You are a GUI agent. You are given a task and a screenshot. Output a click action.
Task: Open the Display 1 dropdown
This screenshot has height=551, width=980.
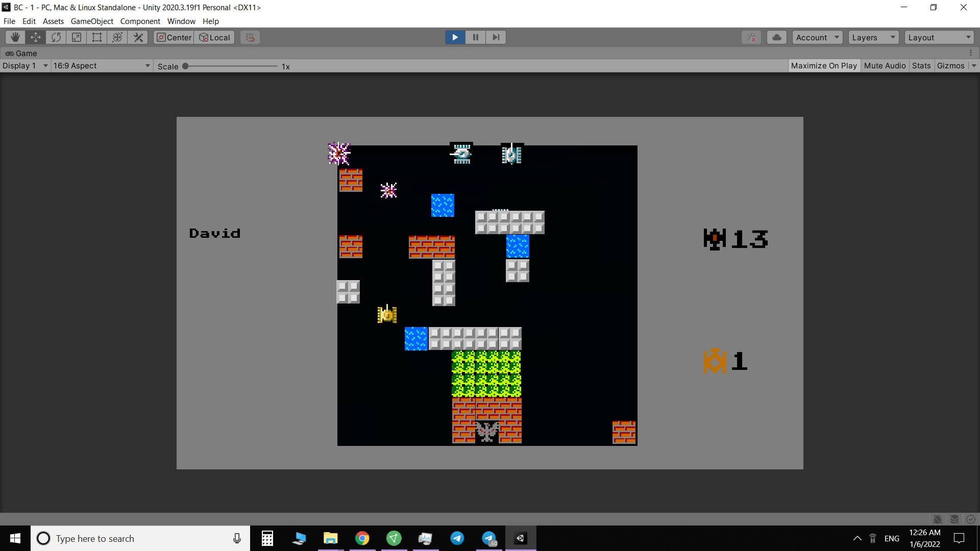[x=25, y=65]
